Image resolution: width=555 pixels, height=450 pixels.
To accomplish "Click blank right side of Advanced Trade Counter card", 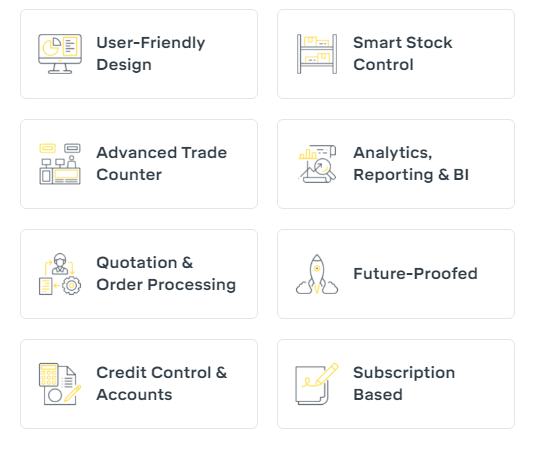I will tap(242, 164).
